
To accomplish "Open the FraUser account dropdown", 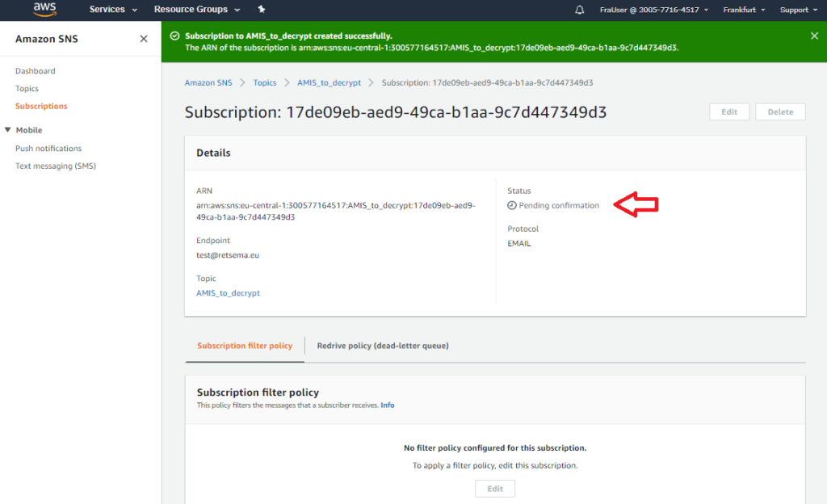I will tap(654, 10).
